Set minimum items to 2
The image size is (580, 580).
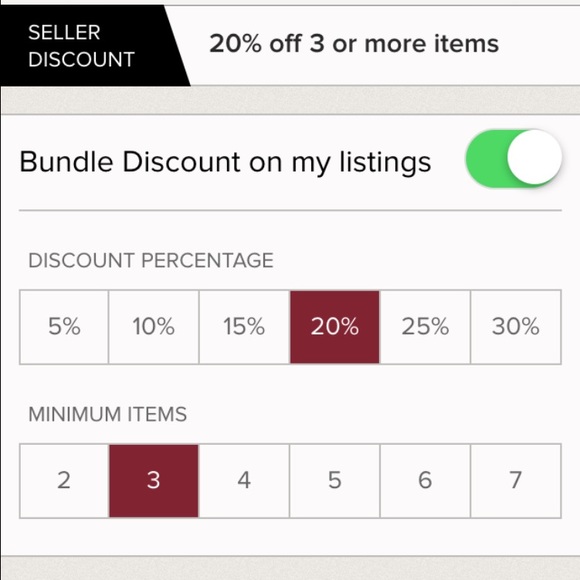64,480
